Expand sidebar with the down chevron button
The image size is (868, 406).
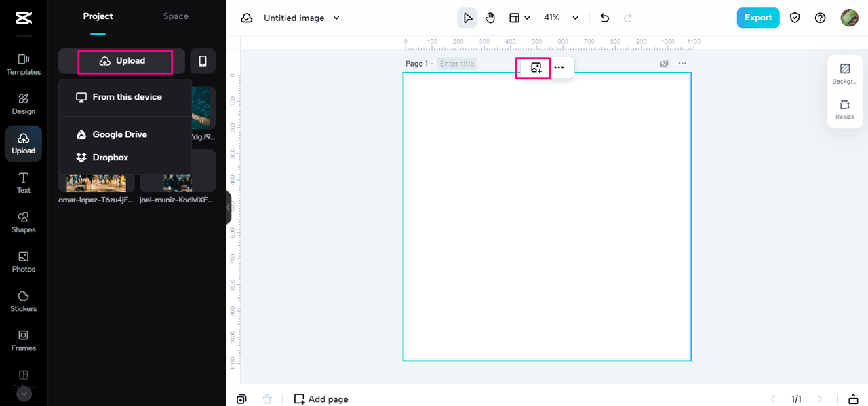[x=24, y=394]
